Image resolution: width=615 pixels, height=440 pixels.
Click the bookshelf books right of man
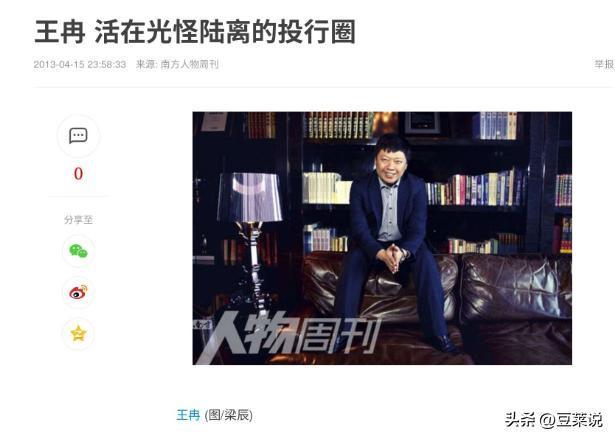click(475, 189)
